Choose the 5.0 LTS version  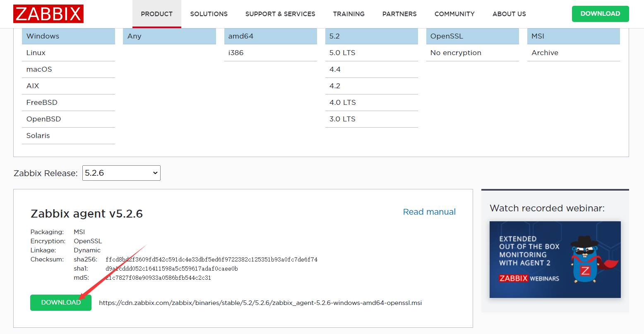[x=342, y=53]
